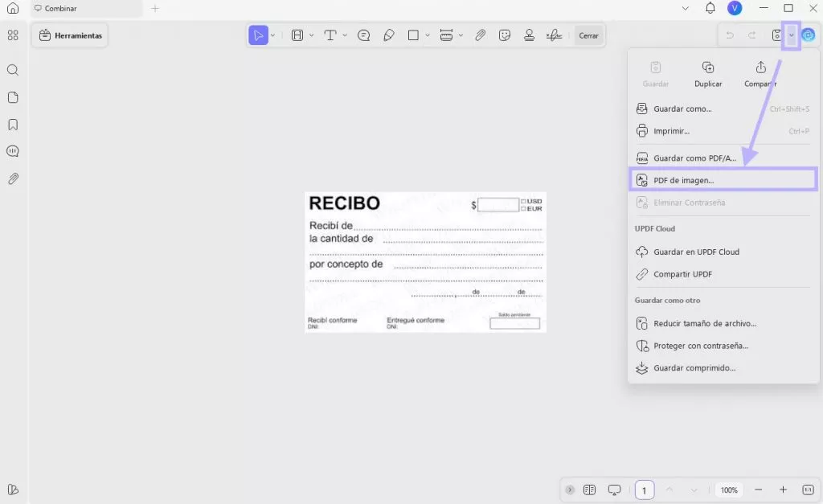Viewport: 823px width, 504px height.
Task: Expand the text tool dropdown arrow
Action: pos(345,35)
